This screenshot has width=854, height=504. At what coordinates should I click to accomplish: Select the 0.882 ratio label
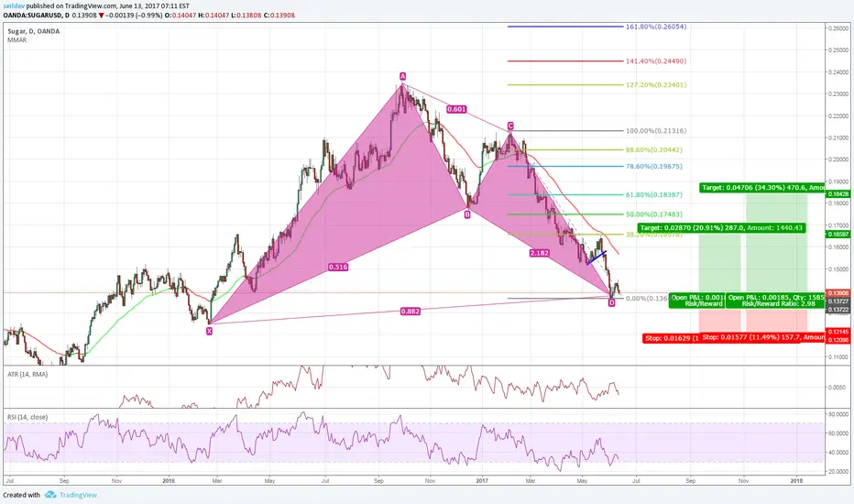[411, 312]
